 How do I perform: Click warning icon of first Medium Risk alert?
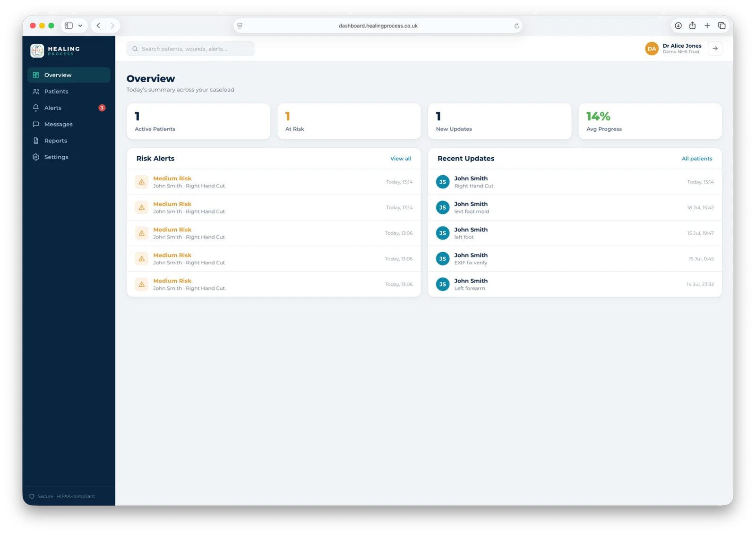point(141,182)
